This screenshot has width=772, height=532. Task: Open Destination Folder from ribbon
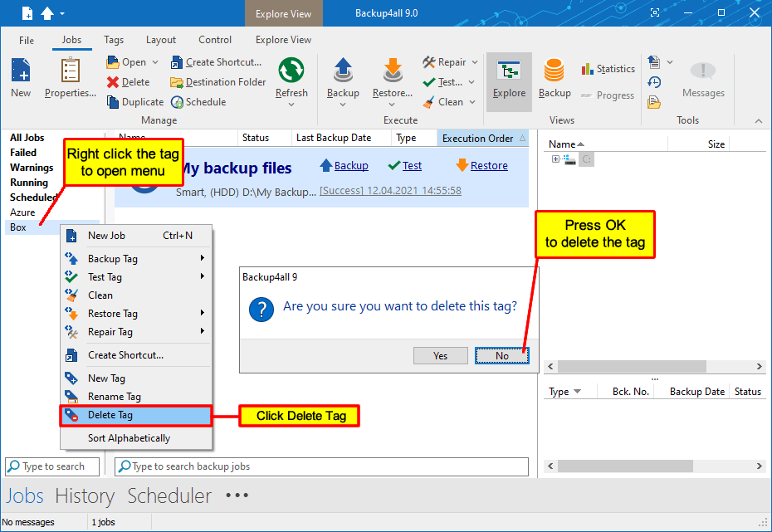(218, 82)
